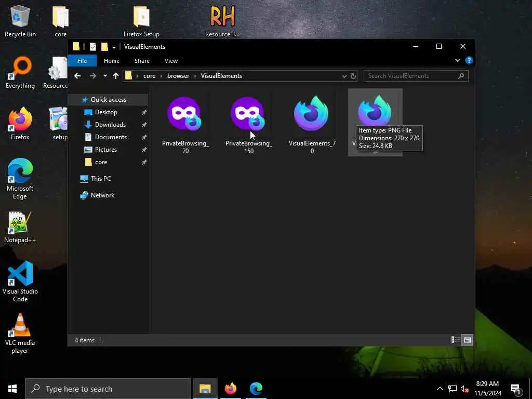Open the clock showing 8:29 AM
The height and width of the screenshot is (399, 532).
487,389
